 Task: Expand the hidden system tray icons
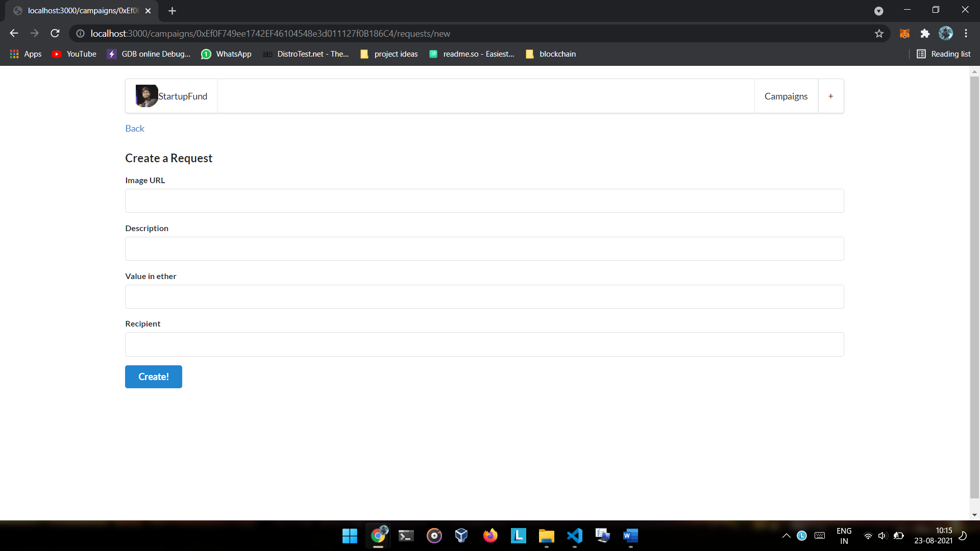(786, 536)
